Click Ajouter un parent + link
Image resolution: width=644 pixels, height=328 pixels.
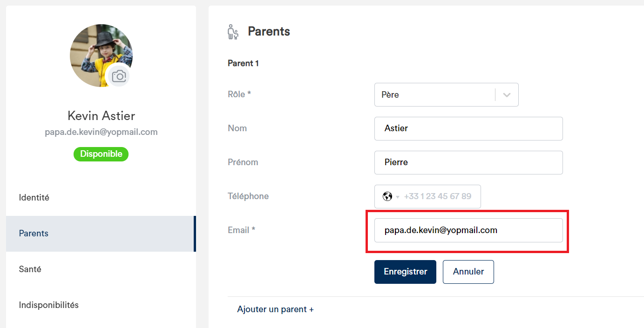pos(275,309)
